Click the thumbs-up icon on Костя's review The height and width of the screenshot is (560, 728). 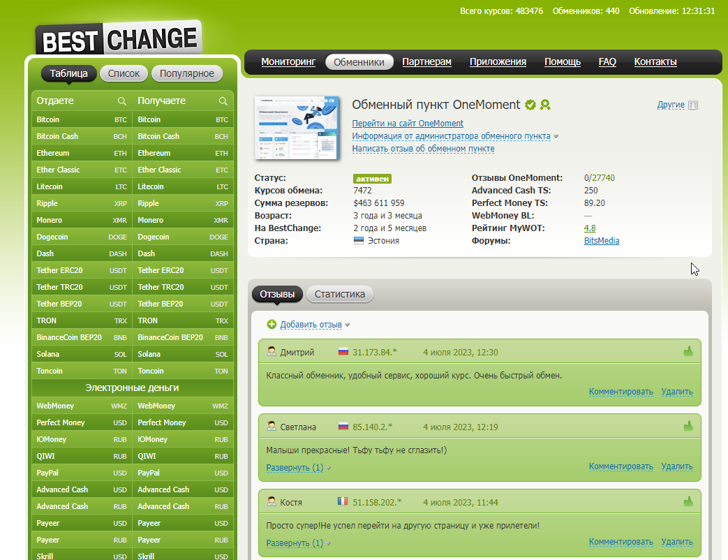688,501
